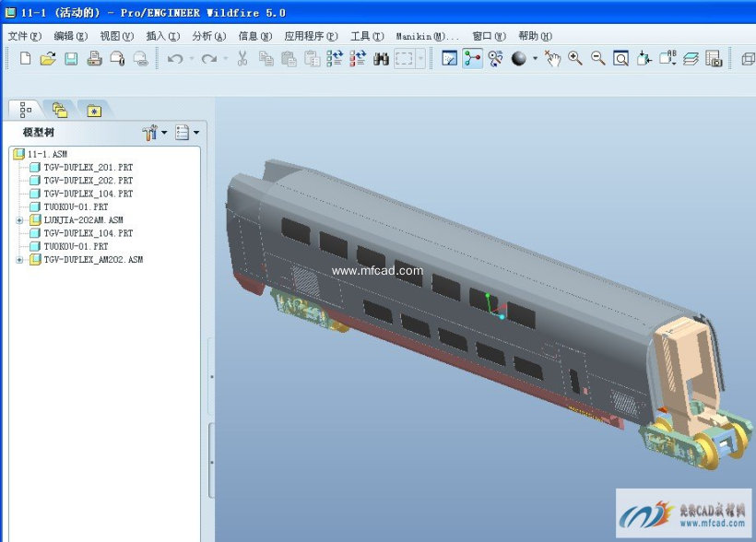Open the redo history dropdown arrow
756x542 pixels.
(x=225, y=59)
